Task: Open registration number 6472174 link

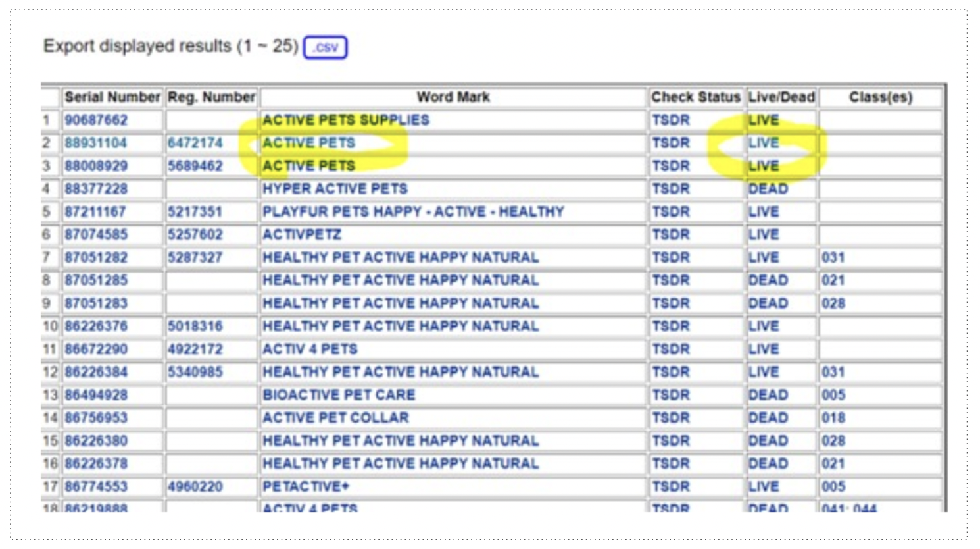Action: (195, 143)
